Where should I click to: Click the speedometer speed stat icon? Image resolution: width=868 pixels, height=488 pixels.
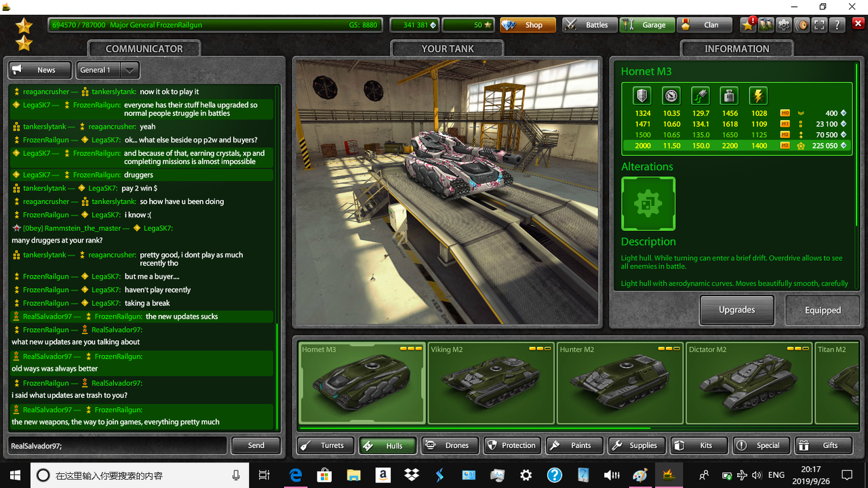[671, 95]
